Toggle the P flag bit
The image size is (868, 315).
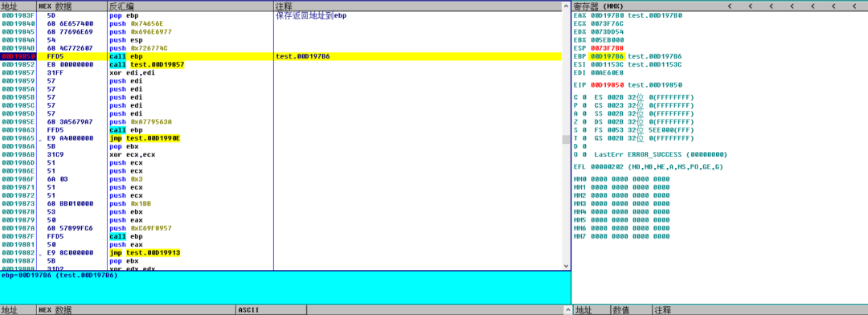tap(584, 106)
